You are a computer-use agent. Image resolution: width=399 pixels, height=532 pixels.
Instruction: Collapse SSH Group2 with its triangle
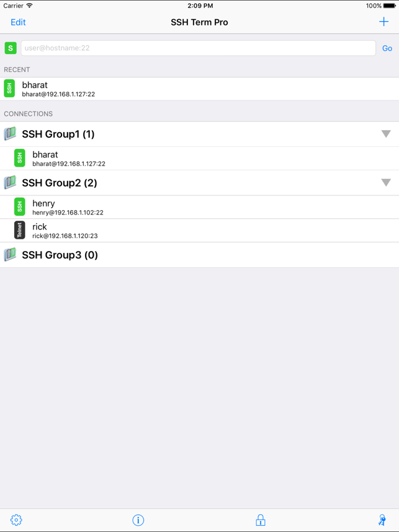pyautogui.click(x=386, y=182)
